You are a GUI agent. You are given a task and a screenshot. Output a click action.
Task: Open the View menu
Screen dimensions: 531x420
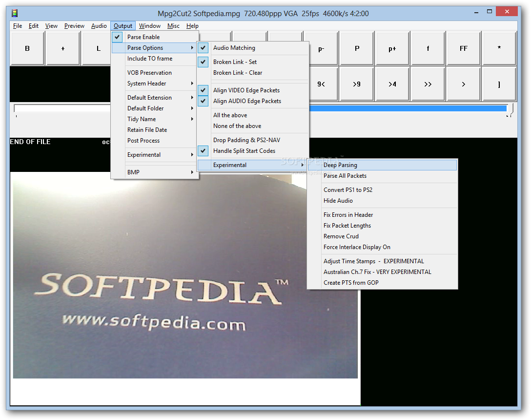point(51,26)
